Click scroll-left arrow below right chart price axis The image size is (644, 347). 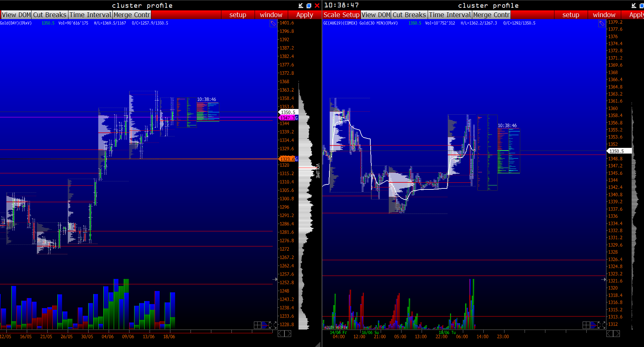(610, 334)
